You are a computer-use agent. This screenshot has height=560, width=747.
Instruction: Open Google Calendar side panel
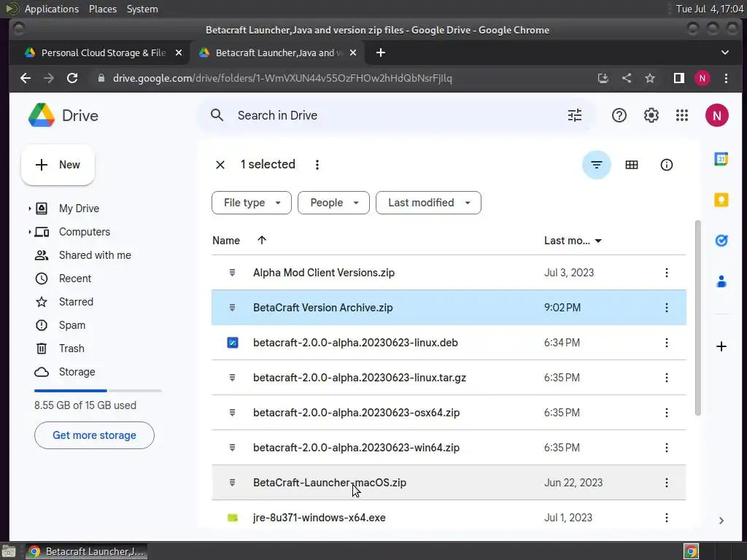point(721,158)
